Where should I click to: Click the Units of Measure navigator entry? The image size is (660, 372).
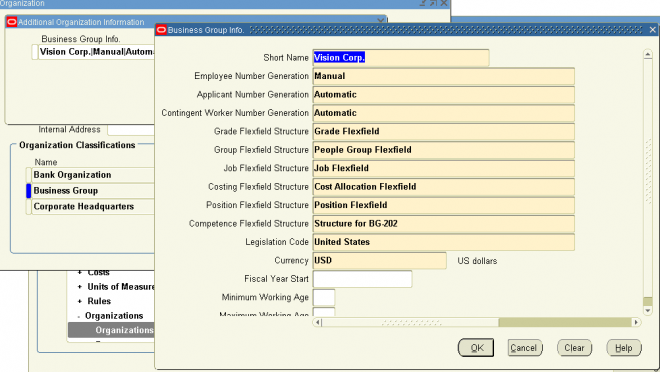click(x=121, y=287)
